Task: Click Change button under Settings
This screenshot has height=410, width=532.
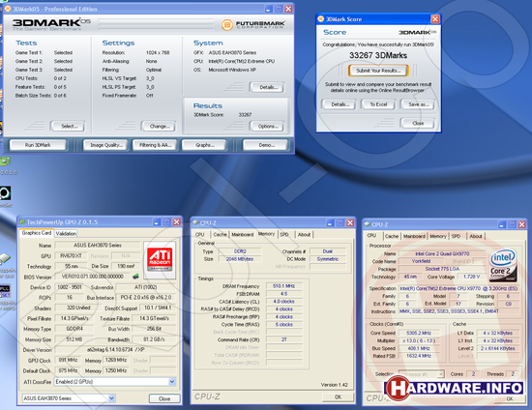Action: coord(159,126)
